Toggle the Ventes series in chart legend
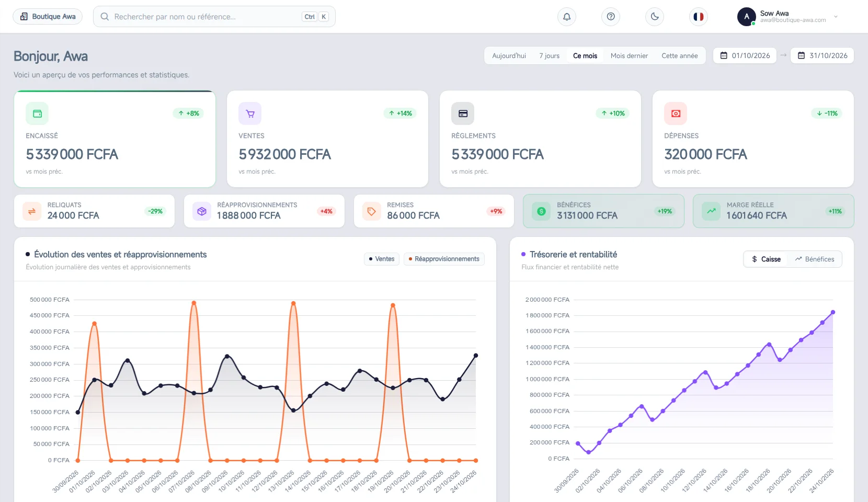This screenshot has width=868, height=502. [382, 259]
